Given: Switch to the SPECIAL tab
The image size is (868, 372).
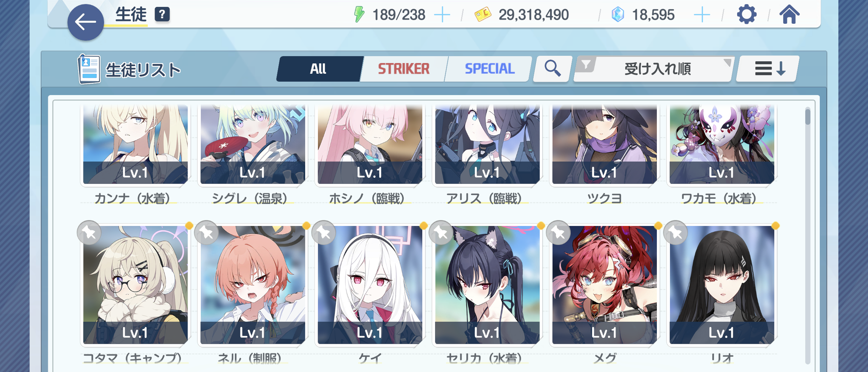Looking at the screenshot, I should [489, 69].
